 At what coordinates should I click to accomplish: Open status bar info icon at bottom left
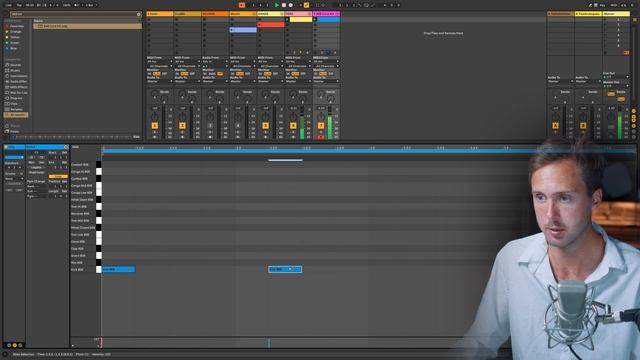coord(5,354)
